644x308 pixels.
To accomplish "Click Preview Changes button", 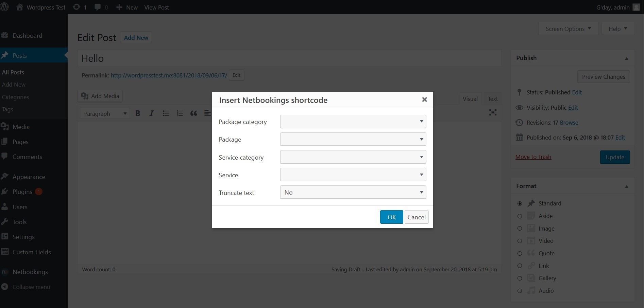I will pyautogui.click(x=604, y=77).
